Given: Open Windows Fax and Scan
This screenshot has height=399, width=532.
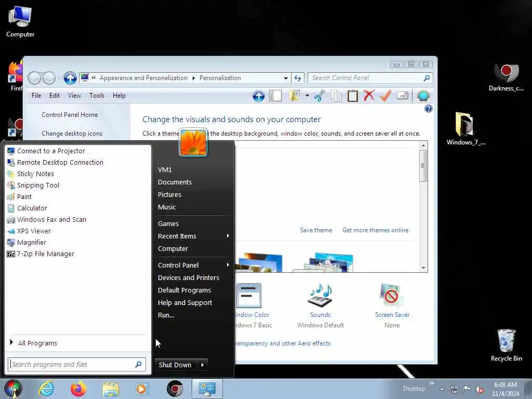Looking at the screenshot, I should (78, 220).
